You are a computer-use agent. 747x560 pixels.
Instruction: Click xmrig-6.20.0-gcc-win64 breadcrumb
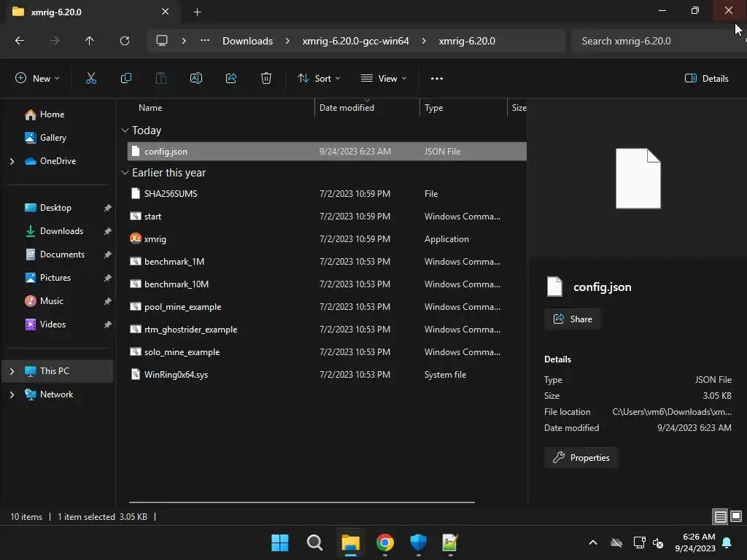(x=355, y=41)
